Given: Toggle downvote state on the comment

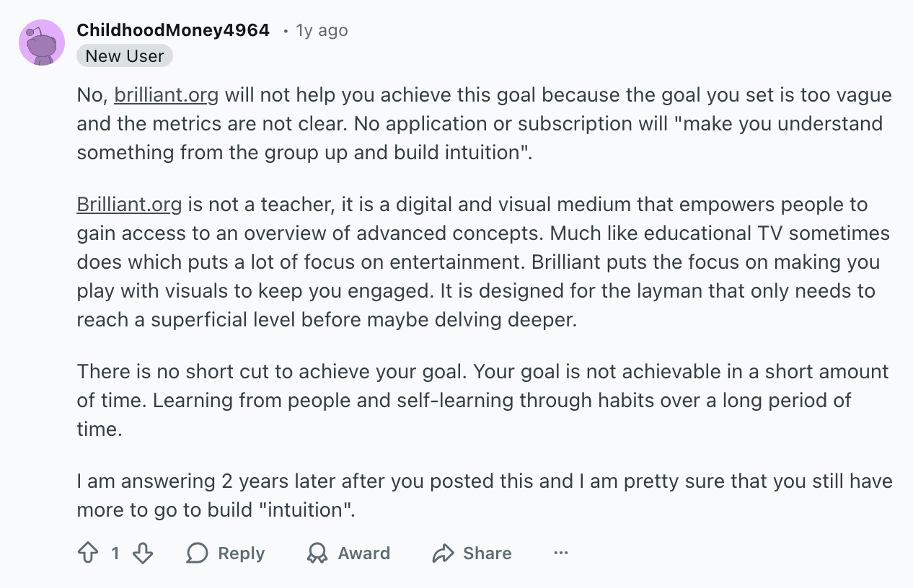Looking at the screenshot, I should tap(142, 553).
